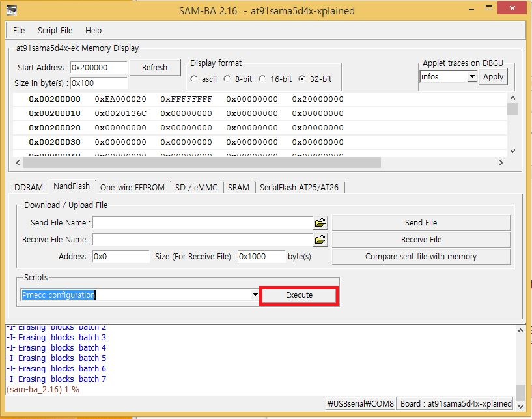532x419 pixels.
Task: Select the 8-bit display format
Action: click(227, 79)
